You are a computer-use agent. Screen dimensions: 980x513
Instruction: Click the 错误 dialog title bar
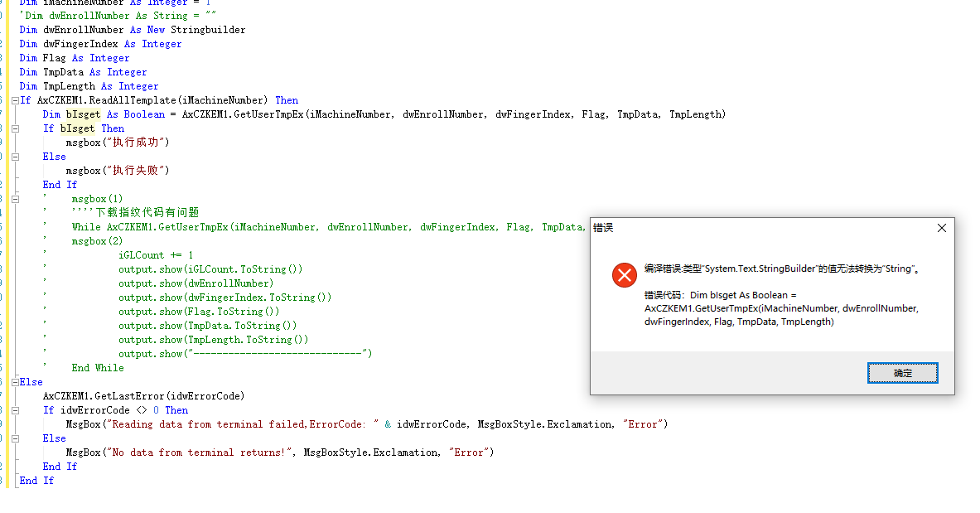[x=746, y=227]
